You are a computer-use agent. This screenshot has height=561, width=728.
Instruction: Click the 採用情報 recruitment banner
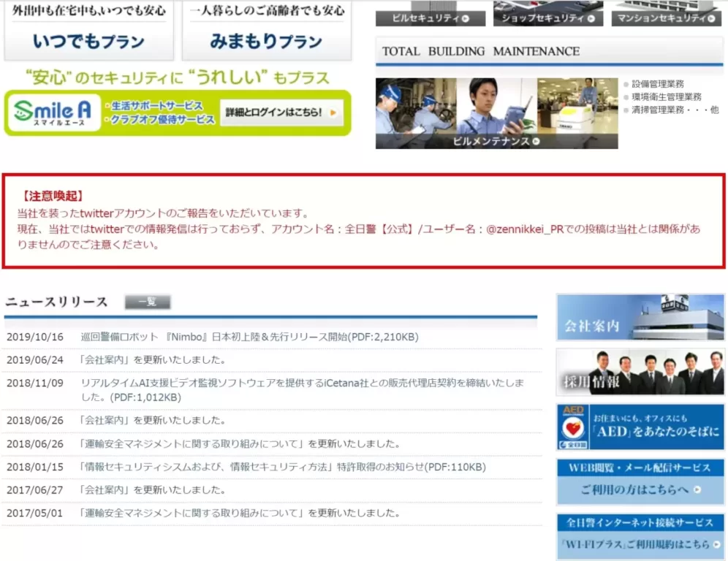click(640, 372)
